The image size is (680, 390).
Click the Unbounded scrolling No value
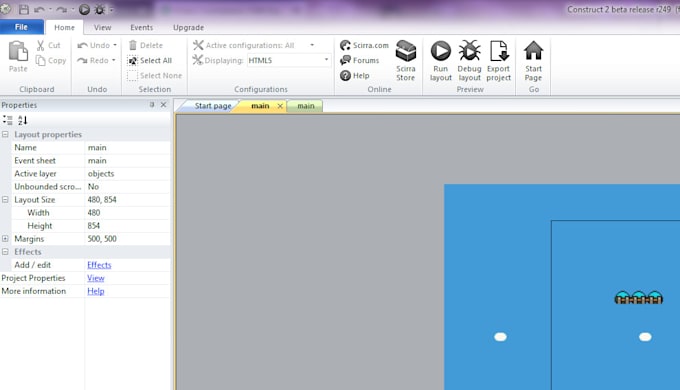128,187
